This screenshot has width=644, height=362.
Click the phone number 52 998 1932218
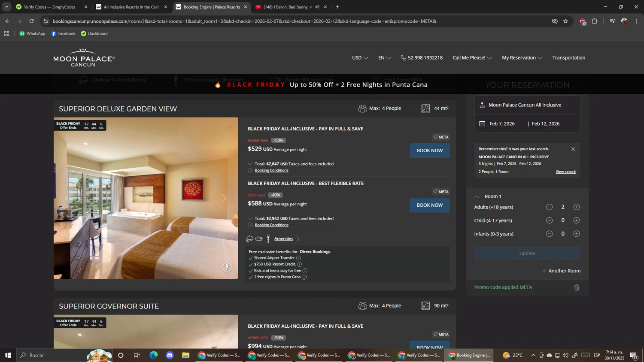click(x=422, y=58)
